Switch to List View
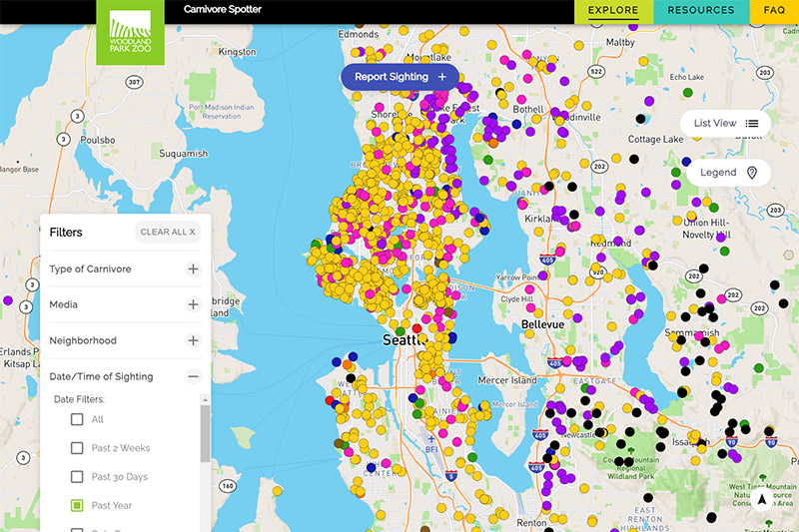The image size is (799, 532). pyautogui.click(x=725, y=123)
